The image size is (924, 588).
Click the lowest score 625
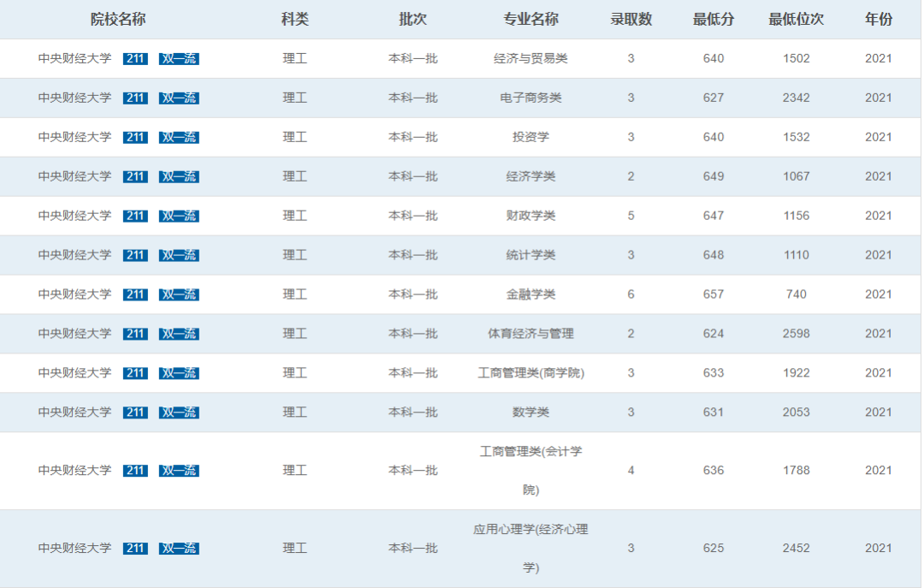(713, 548)
